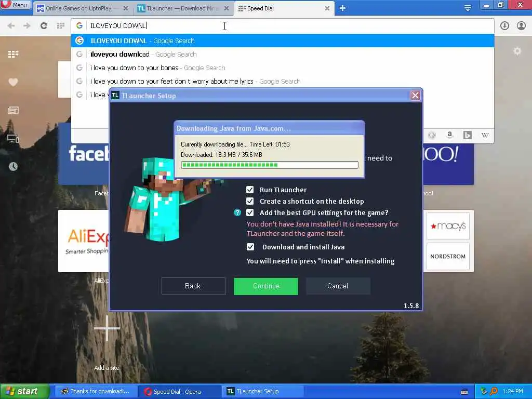Add a site with the plus tile
This screenshot has height=399, width=532.
pyautogui.click(x=107, y=328)
